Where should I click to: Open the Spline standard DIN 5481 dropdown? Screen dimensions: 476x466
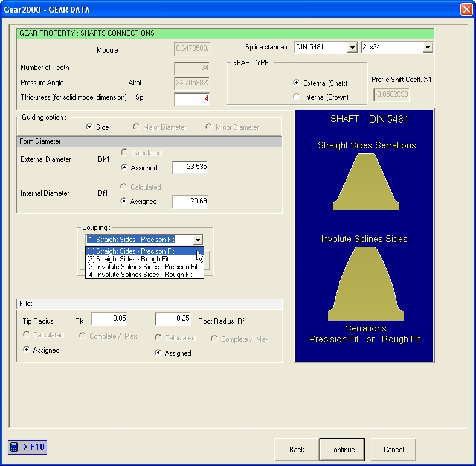pyautogui.click(x=352, y=47)
